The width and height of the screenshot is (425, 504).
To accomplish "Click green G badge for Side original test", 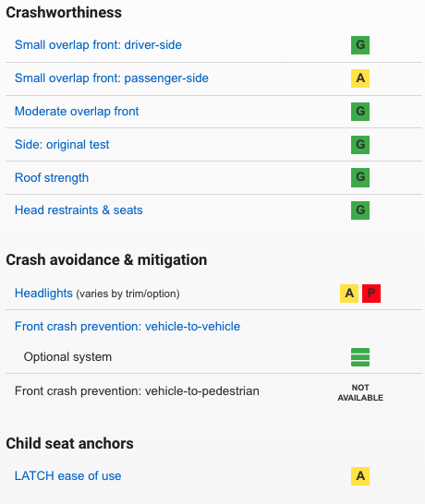I will 360,145.
